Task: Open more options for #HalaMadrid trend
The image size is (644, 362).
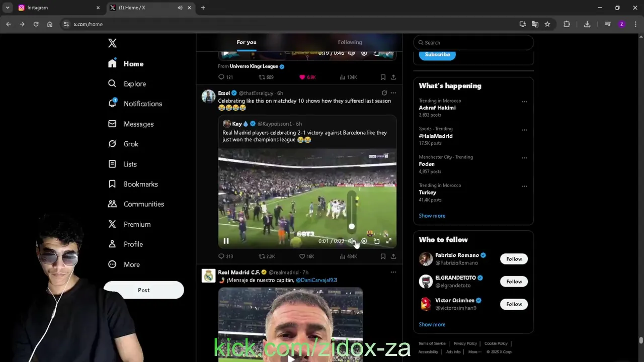Action: (524, 130)
